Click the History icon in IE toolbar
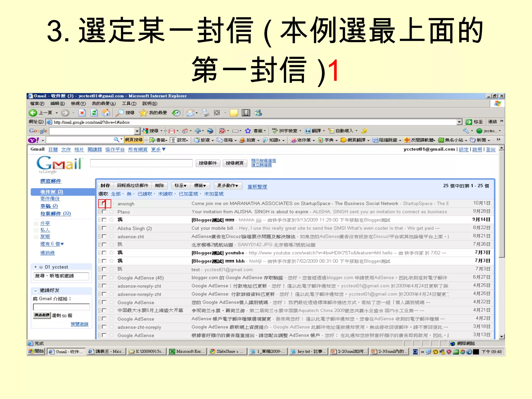Screen dimensions: 532x399 point(176,113)
